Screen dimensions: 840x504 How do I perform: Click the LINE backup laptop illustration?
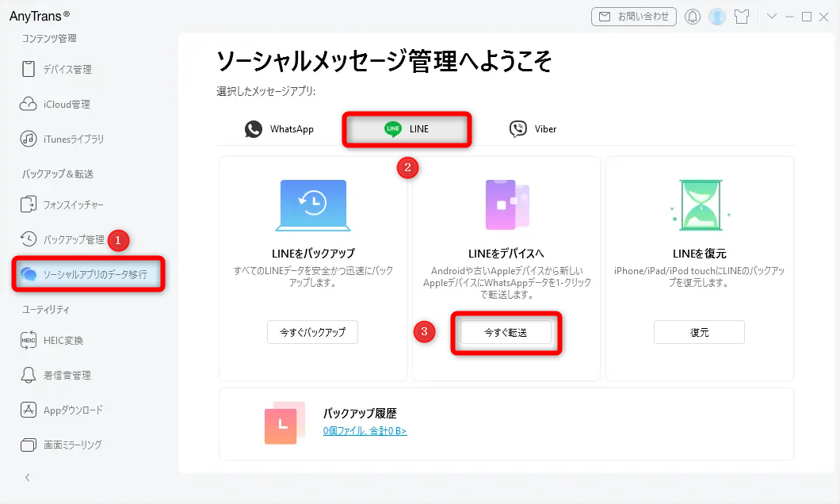tap(313, 206)
